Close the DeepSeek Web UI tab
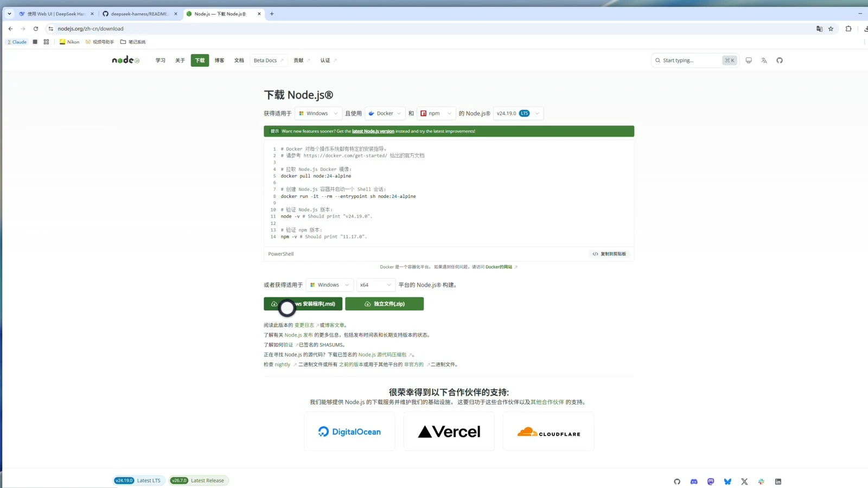The width and height of the screenshot is (868, 488). [92, 14]
